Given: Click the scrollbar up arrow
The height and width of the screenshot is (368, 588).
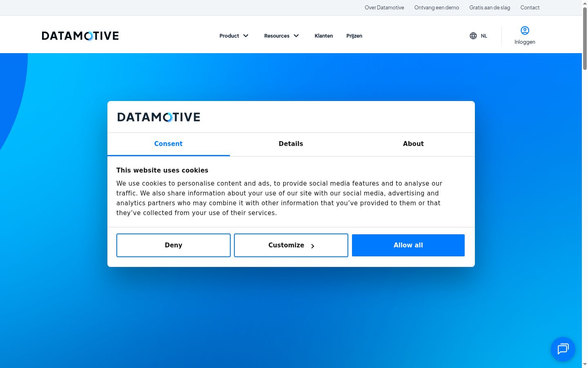Looking at the screenshot, I should pos(585,3).
